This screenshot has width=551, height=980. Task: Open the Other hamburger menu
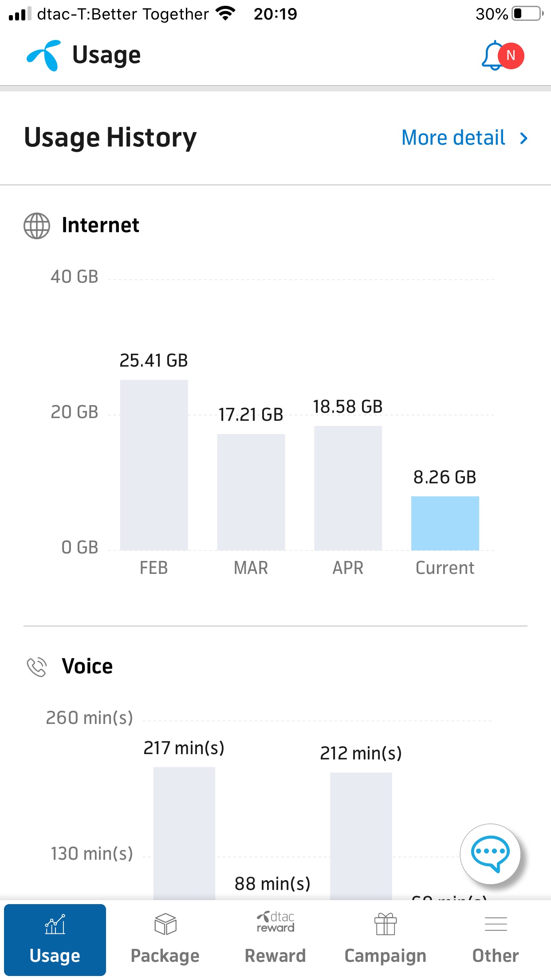[495, 924]
